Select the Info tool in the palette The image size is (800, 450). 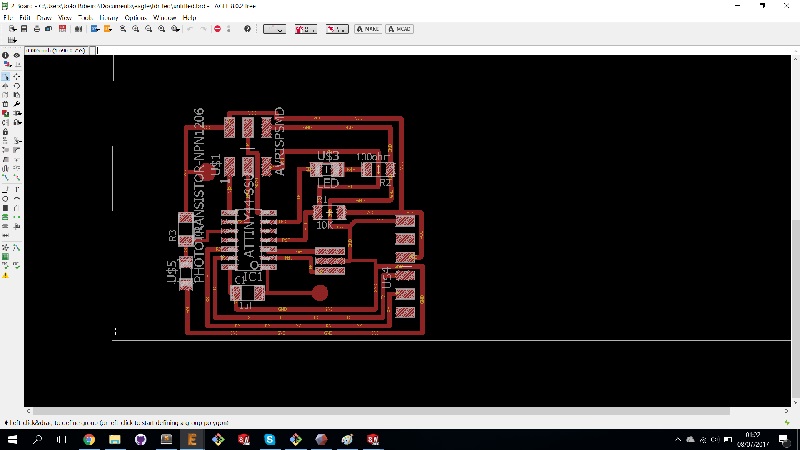point(5,55)
